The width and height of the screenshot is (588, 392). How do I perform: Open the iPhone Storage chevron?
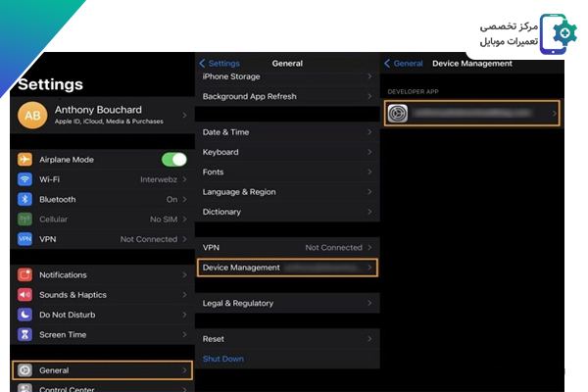coord(369,76)
